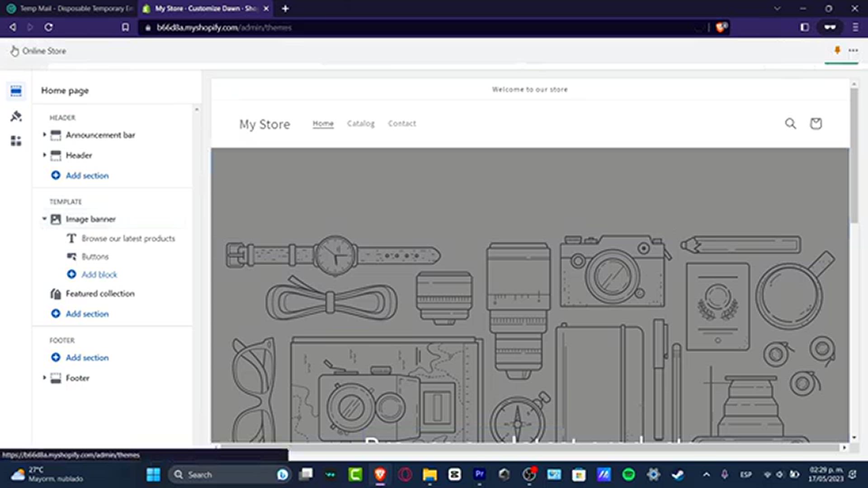Viewport: 868px width, 488px height.
Task: Click the browser reload icon
Action: (48, 27)
